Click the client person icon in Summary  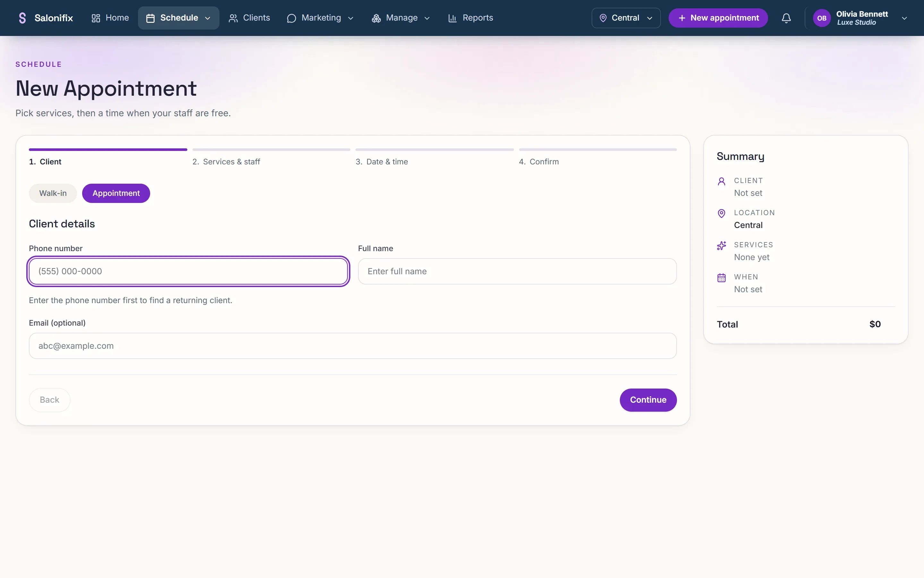(x=721, y=181)
